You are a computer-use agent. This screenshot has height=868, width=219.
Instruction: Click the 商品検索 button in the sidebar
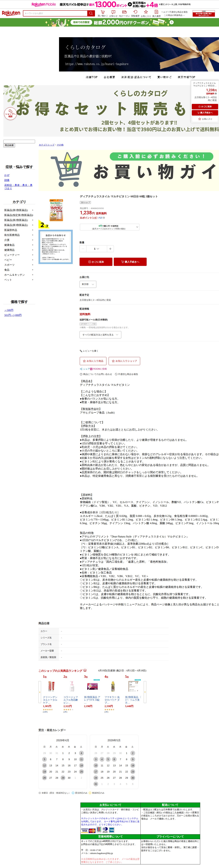point(9,145)
